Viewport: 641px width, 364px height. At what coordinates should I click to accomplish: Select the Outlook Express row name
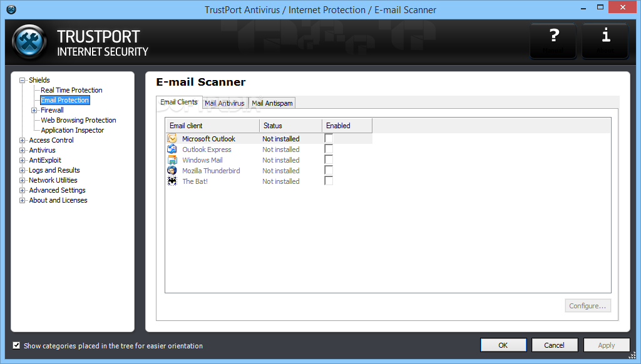coord(207,149)
